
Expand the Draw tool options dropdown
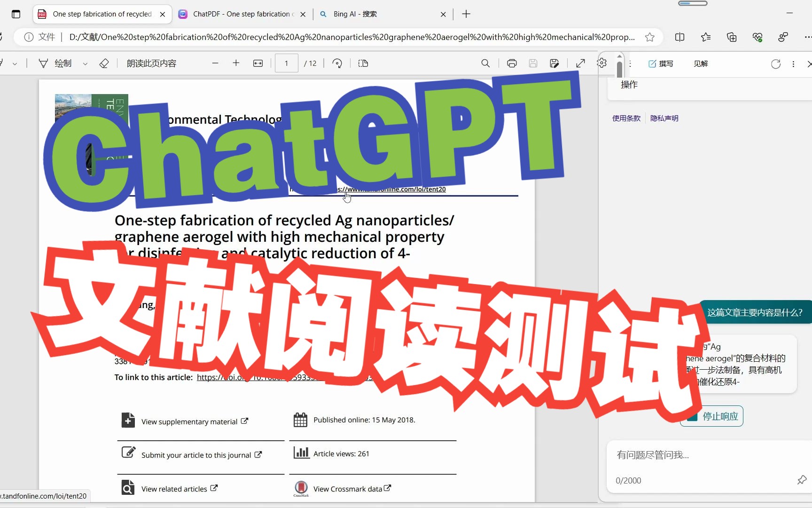(x=85, y=64)
